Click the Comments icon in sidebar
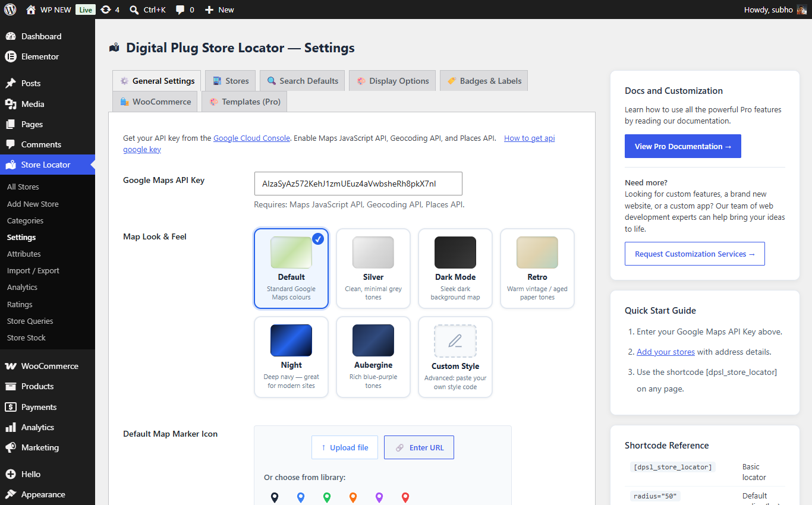Screen dimensions: 812x505 click(11, 144)
